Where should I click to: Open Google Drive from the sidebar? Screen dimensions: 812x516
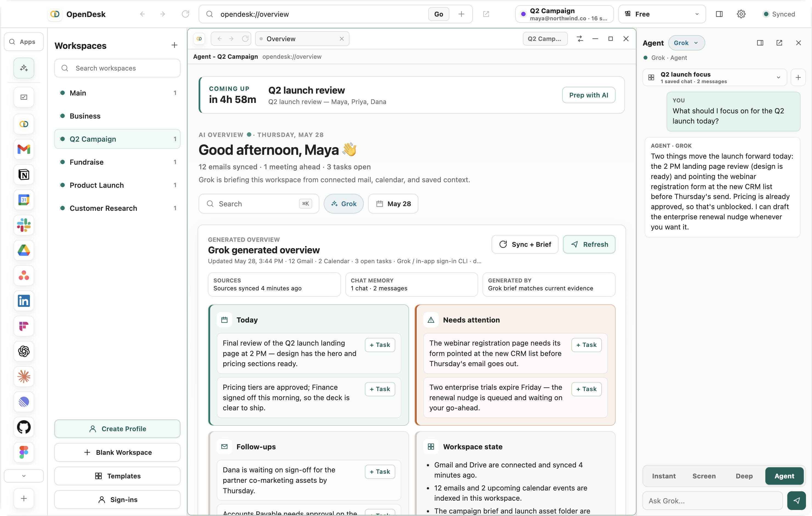pyautogui.click(x=24, y=250)
